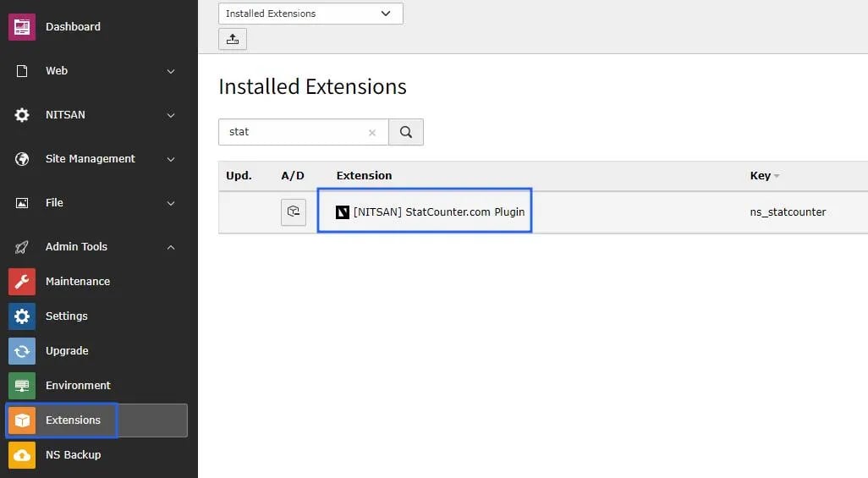The image size is (868, 478).
Task: Click the NITSAN menu label
Action: click(x=65, y=115)
